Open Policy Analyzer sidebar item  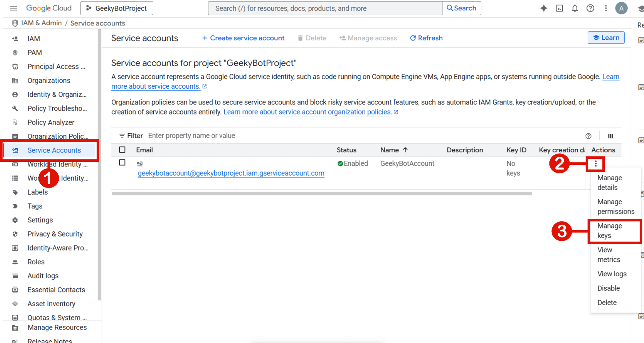click(x=50, y=122)
